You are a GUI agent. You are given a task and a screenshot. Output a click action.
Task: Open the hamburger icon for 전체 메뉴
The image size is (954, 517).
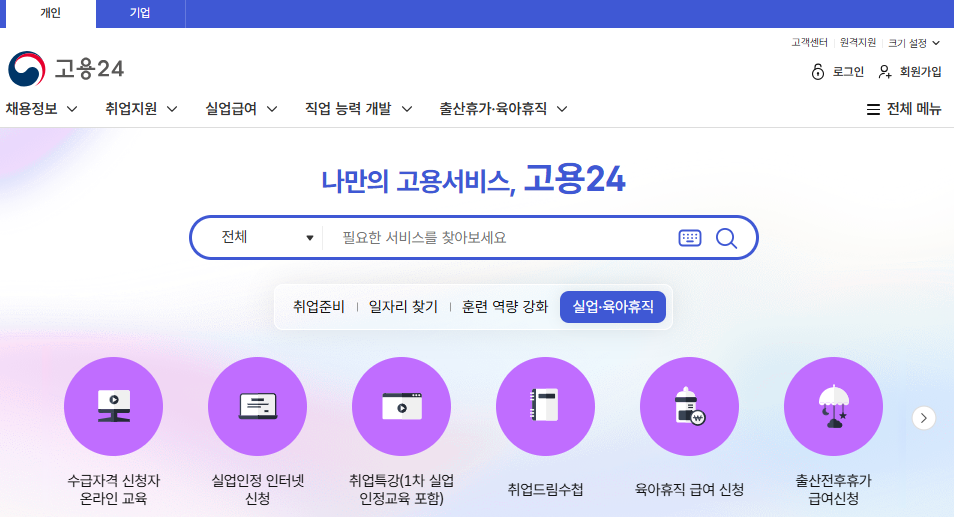(x=873, y=109)
